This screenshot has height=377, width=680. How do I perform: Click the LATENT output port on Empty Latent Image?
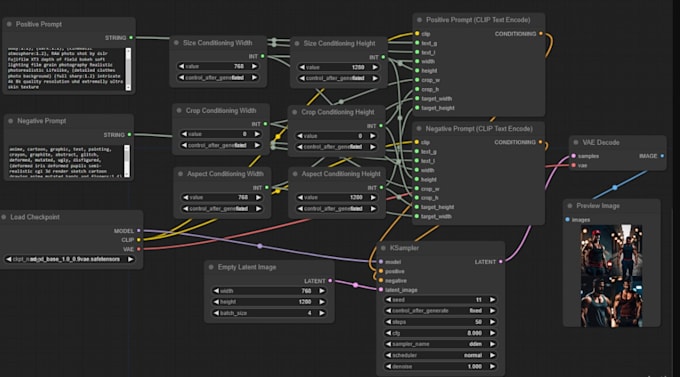pos(330,281)
